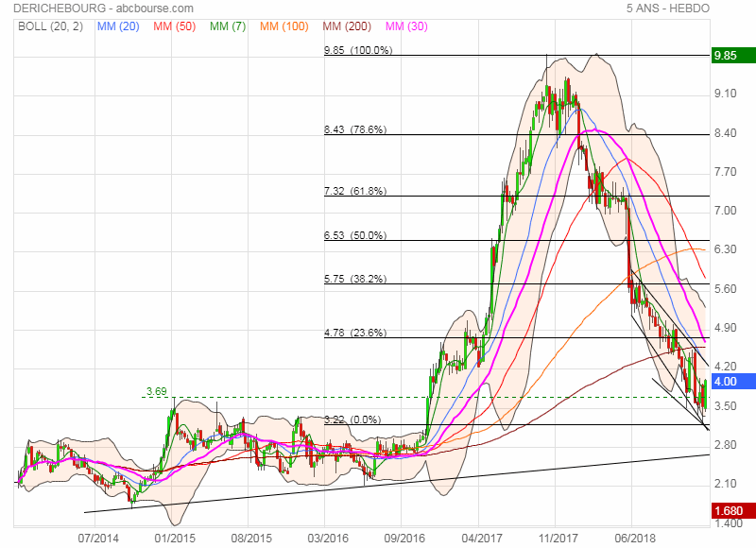
Task: Select the red MM (50) legend entry
Action: coord(175,26)
